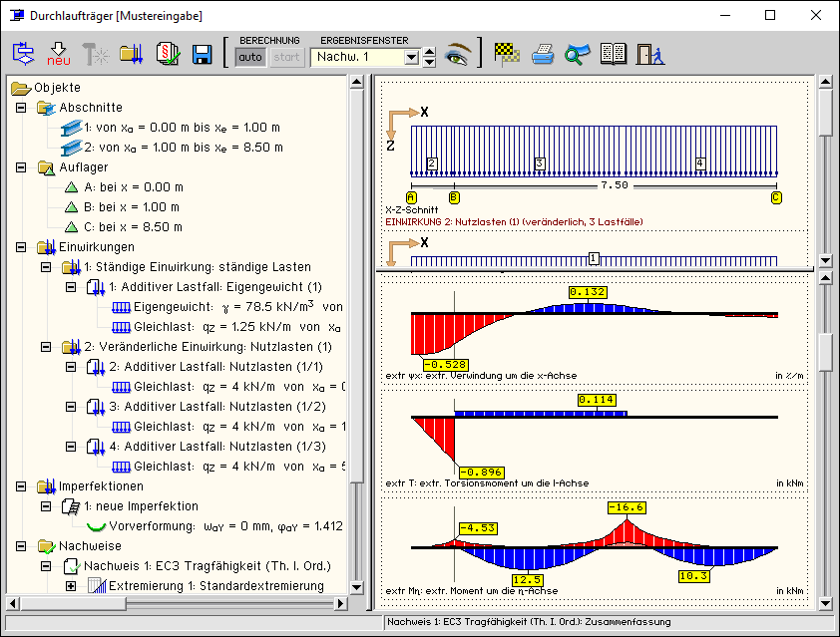Select support 'B: bei x = 1.00 m'
This screenshot has height=637, width=840.
click(x=134, y=207)
